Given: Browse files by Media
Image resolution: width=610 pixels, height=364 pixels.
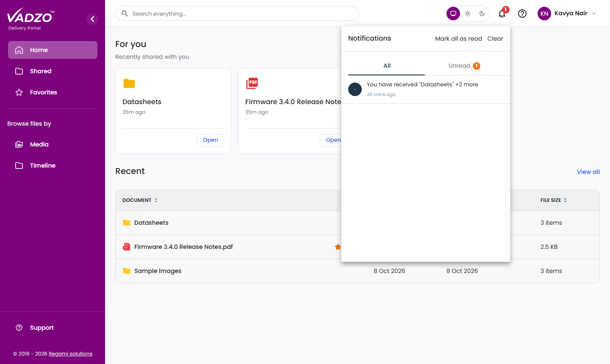Looking at the screenshot, I should pyautogui.click(x=53, y=144).
